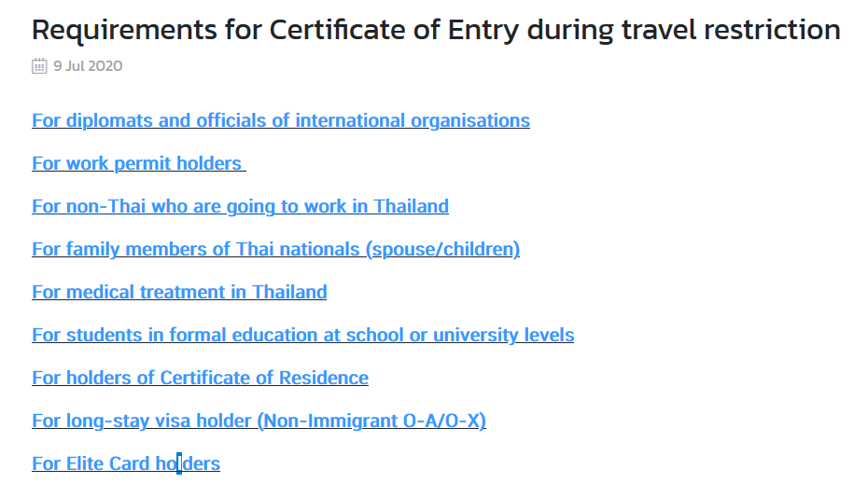
Task: Follow the Certificate of Residence holders link
Action: [x=201, y=378]
